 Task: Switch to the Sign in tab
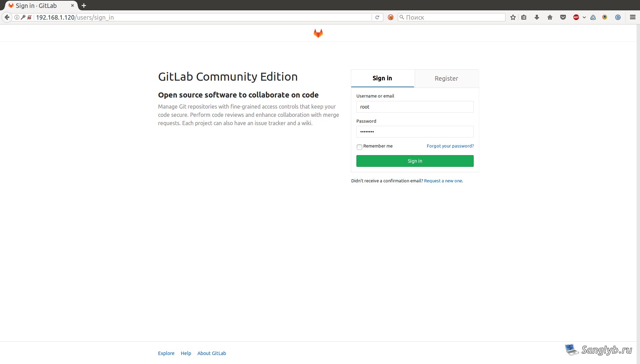pos(382,78)
